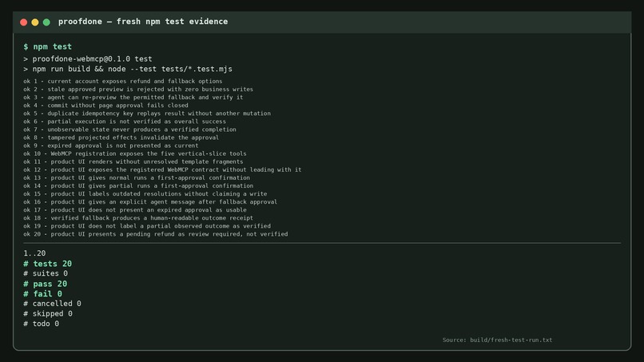Viewport: 644px width, 362px height.
Task: Select 'ok 20 - presents a pending refund' line
Action: tap(156, 234)
